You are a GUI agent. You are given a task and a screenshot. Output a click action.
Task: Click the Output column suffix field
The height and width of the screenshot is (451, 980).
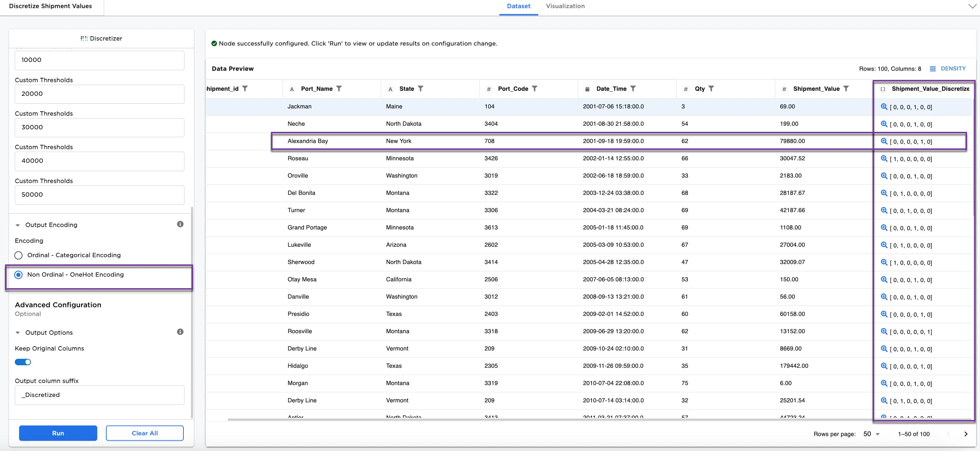pyautogui.click(x=99, y=395)
